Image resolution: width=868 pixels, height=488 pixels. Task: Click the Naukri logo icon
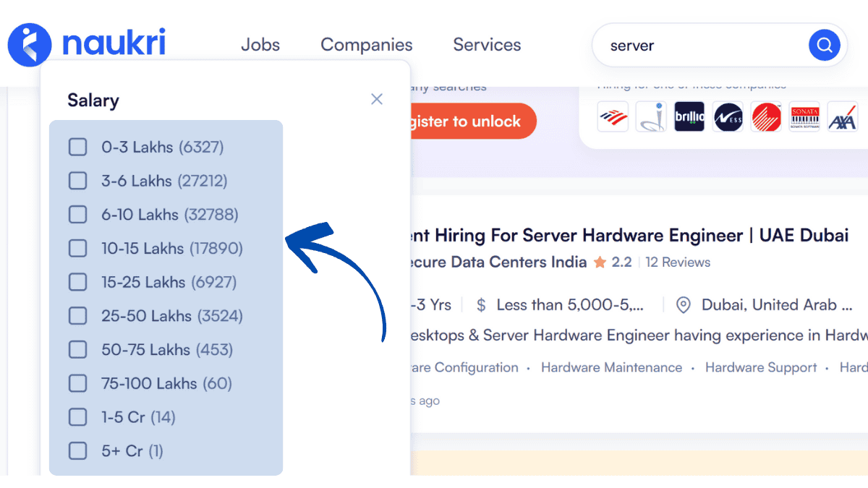pos(30,45)
